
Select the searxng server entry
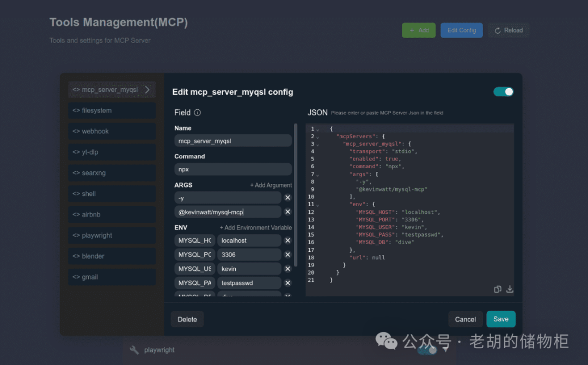click(x=112, y=173)
